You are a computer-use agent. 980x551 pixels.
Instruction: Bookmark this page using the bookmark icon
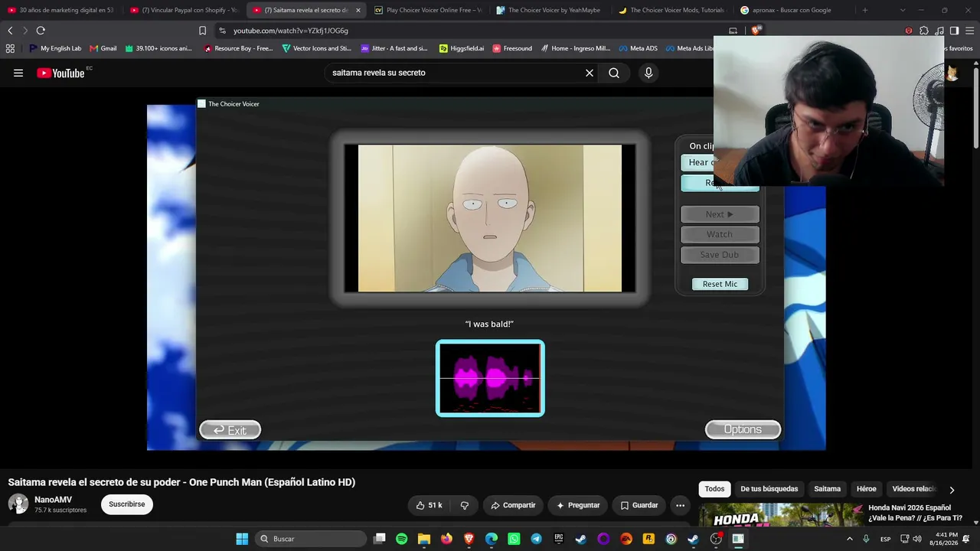pyautogui.click(x=202, y=31)
